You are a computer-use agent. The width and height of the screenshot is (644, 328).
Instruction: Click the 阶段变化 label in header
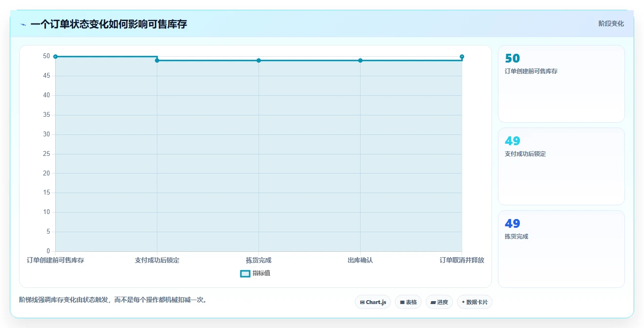[611, 23]
